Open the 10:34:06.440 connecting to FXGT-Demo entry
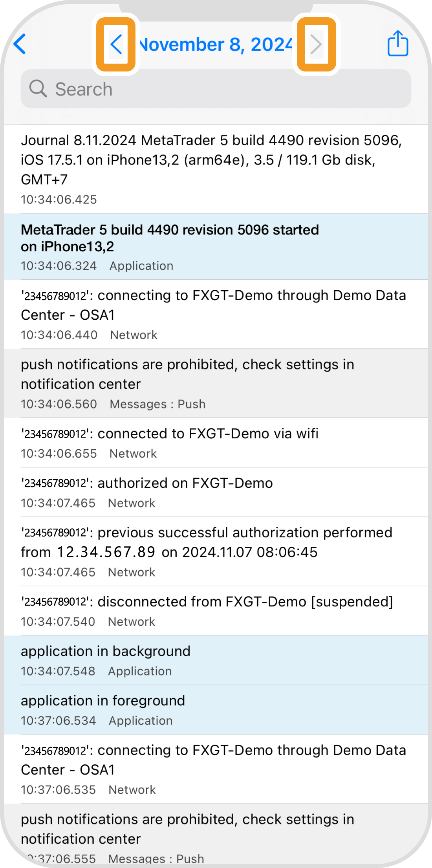Image resolution: width=432 pixels, height=868 pixels. tap(216, 314)
